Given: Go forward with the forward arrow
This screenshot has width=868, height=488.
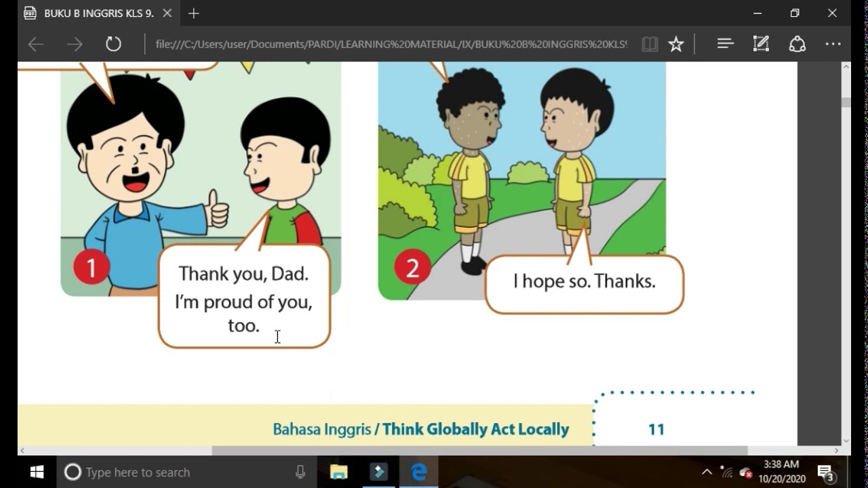Looking at the screenshot, I should click(75, 45).
